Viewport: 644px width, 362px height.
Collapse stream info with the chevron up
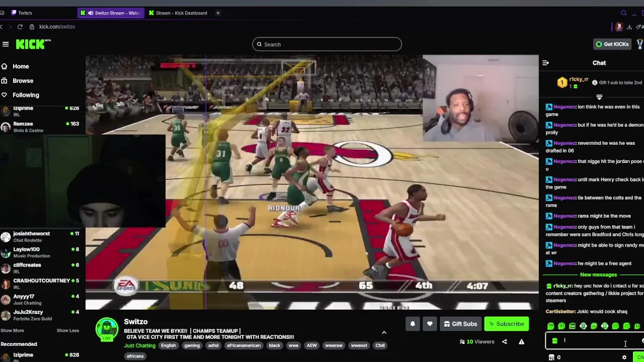coord(384,333)
